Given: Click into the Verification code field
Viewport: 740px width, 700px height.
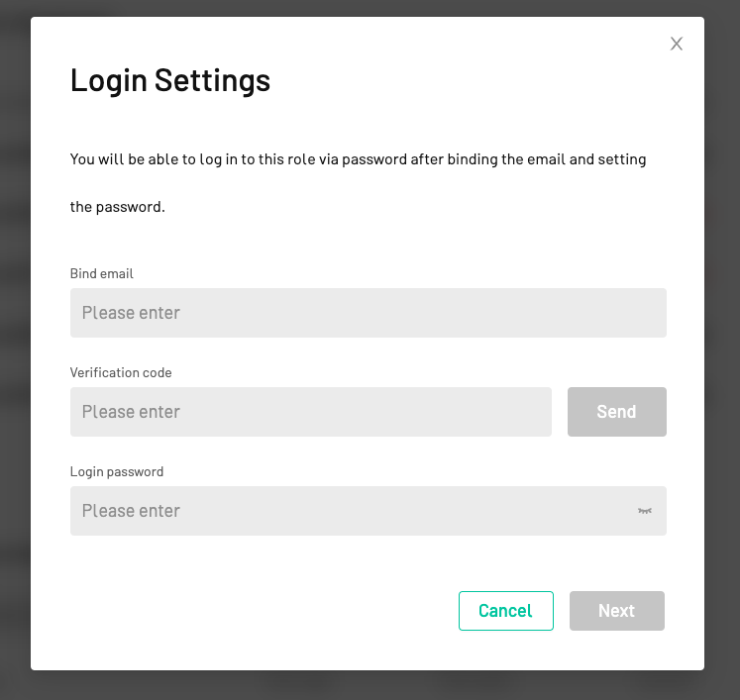Looking at the screenshot, I should (310, 412).
